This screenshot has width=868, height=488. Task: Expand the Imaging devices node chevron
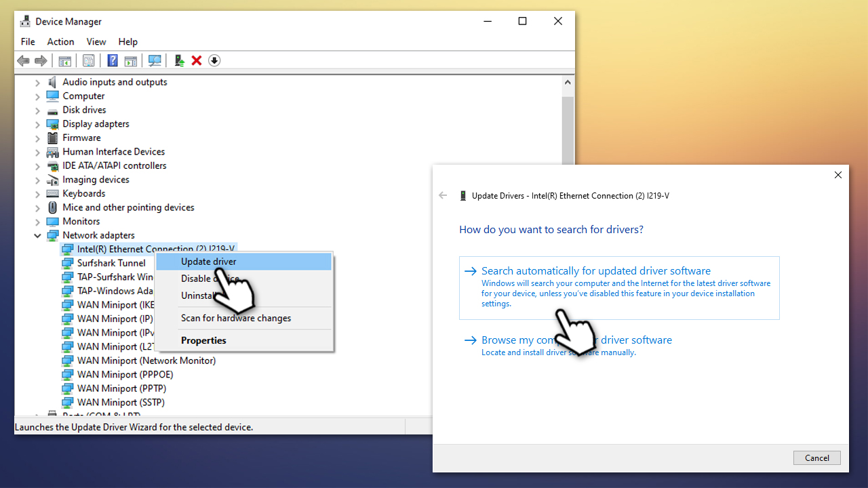click(x=38, y=180)
